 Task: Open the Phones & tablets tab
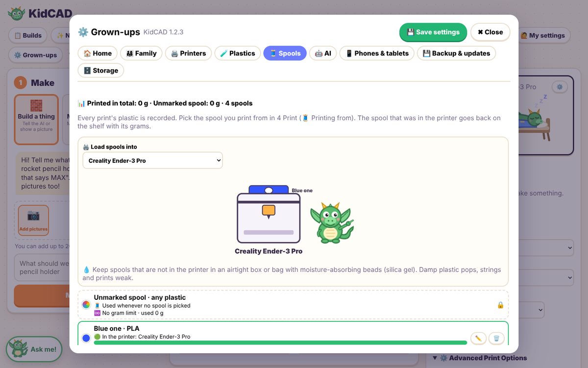(377, 53)
